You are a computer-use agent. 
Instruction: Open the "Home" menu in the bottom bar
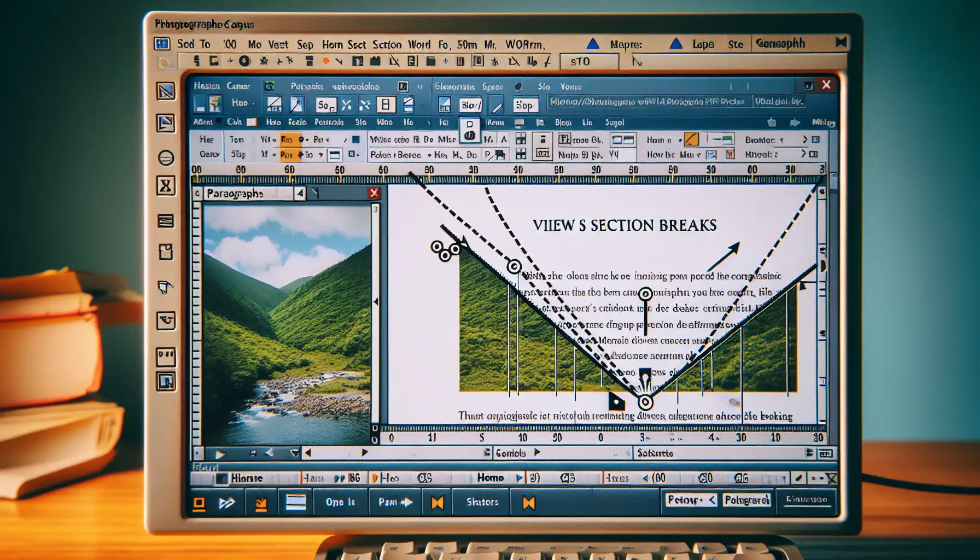coord(492,477)
